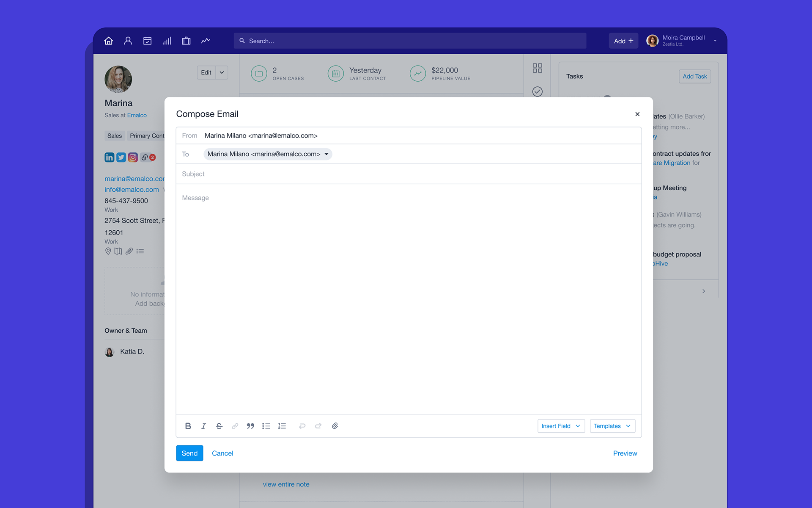Toggle strikethrough text formatting
812x508 pixels.
click(219, 426)
